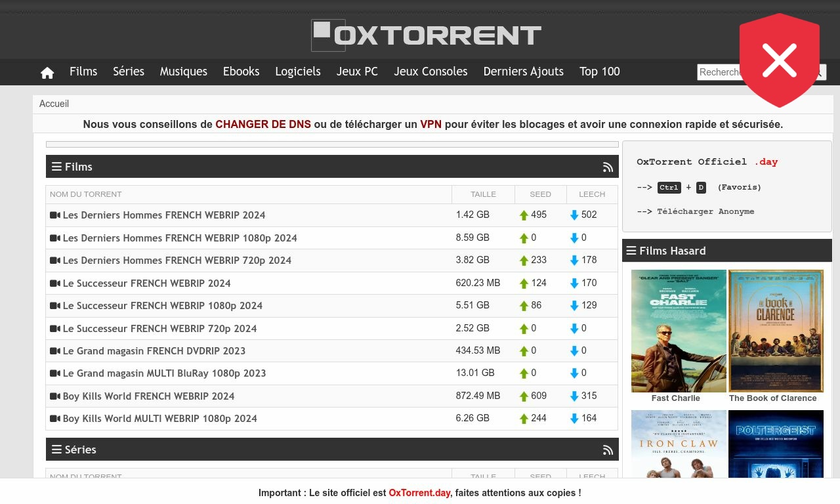This screenshot has width=840, height=504.
Task: Open The Book of Clarence poster thumbnail
Action: pyautogui.click(x=776, y=331)
